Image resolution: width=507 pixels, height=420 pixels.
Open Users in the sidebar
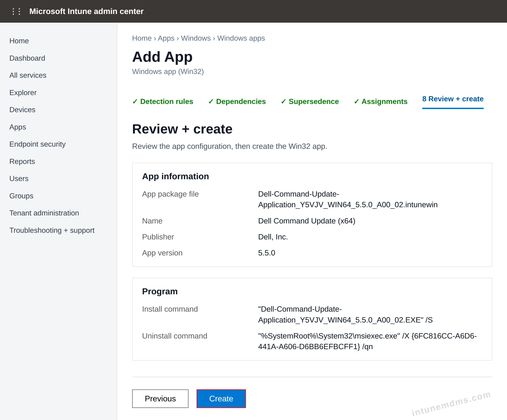[19, 179]
